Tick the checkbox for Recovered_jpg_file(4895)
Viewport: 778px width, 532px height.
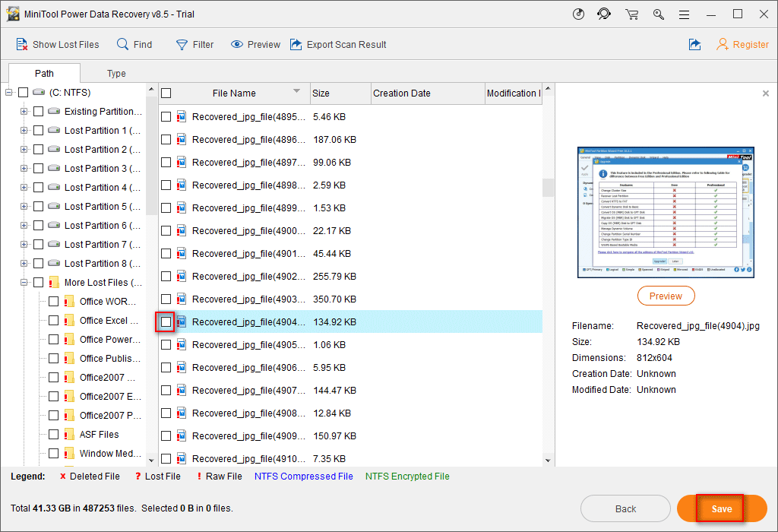[166, 116]
